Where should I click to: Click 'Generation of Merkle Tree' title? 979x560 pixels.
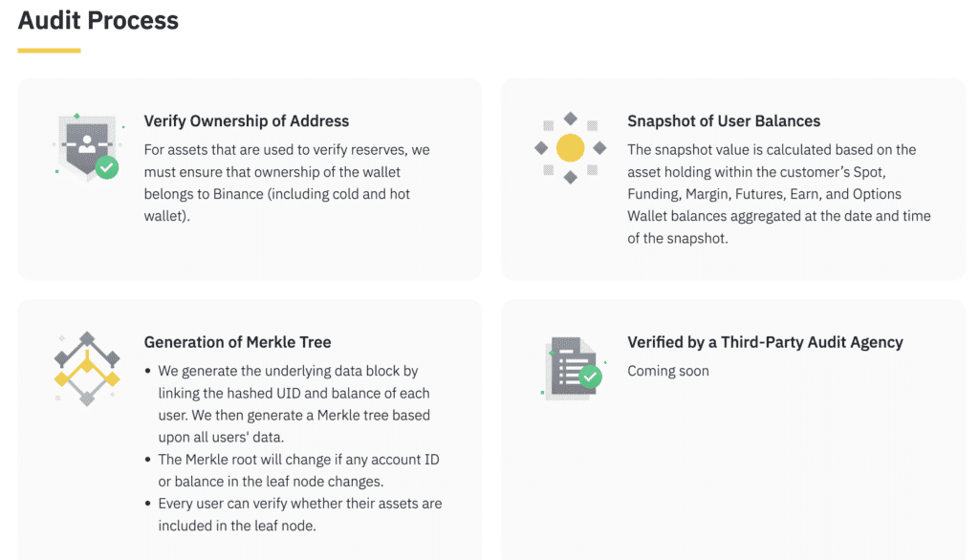(237, 342)
